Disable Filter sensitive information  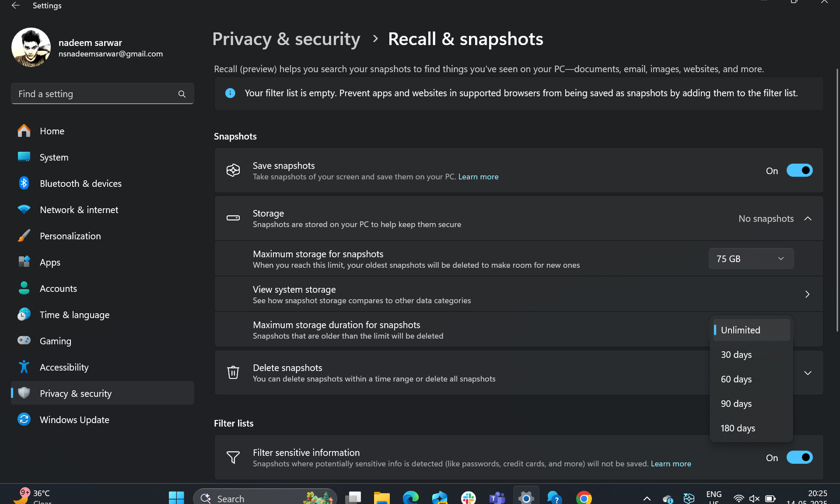pyautogui.click(x=800, y=457)
